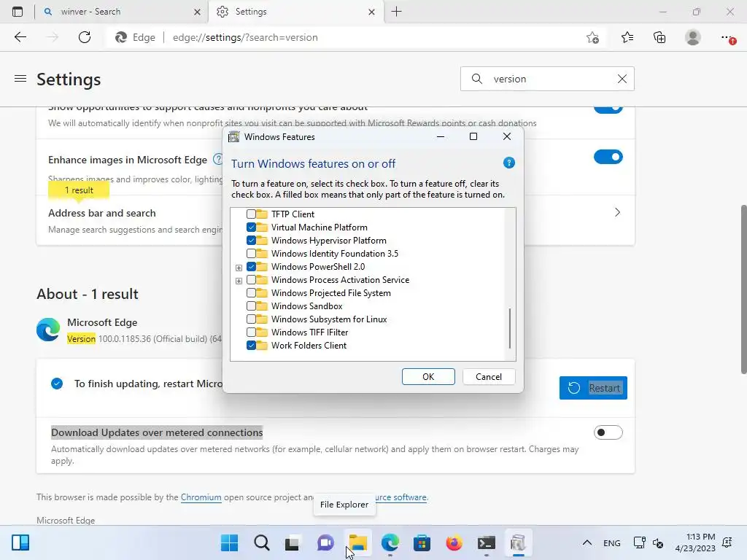
Task: Go back using the Edge back arrow
Action: [20, 37]
